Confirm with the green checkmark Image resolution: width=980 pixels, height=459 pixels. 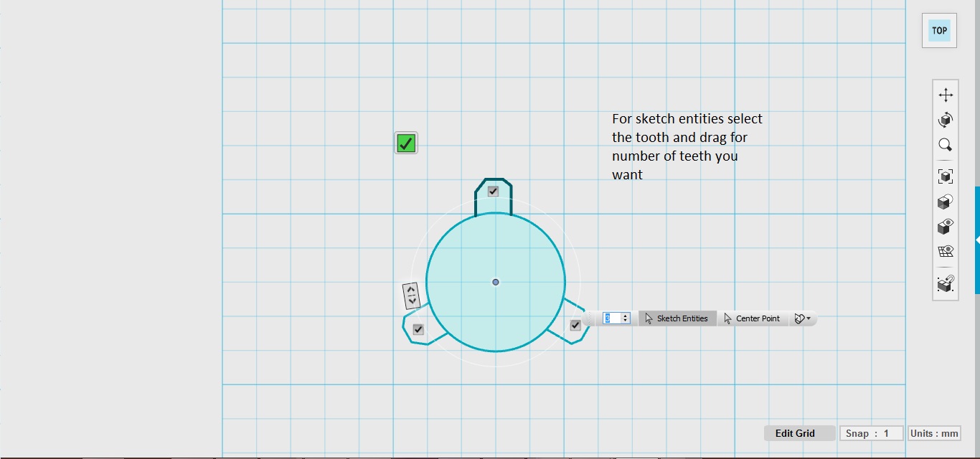405,143
